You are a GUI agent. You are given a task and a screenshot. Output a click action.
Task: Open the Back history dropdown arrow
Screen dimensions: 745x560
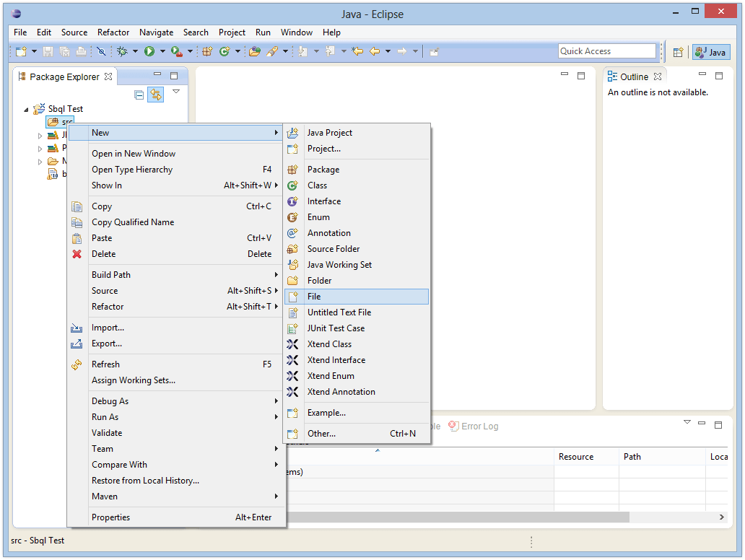pos(388,51)
